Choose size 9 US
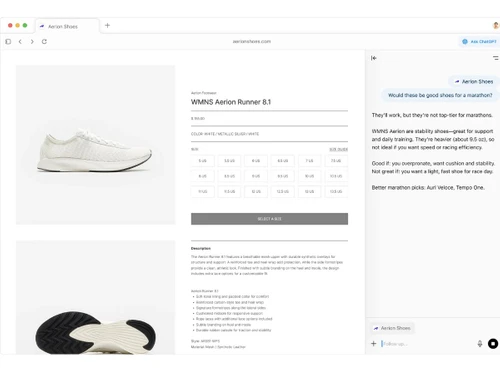This screenshot has width=500, height=375. coord(256,176)
